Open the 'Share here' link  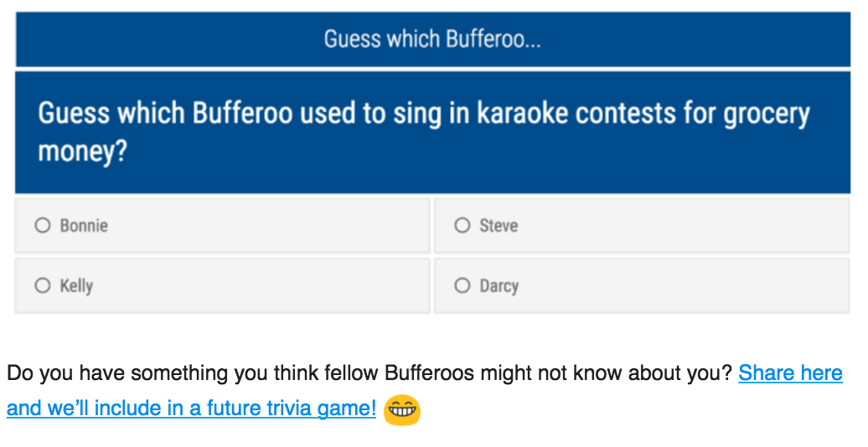(791, 373)
